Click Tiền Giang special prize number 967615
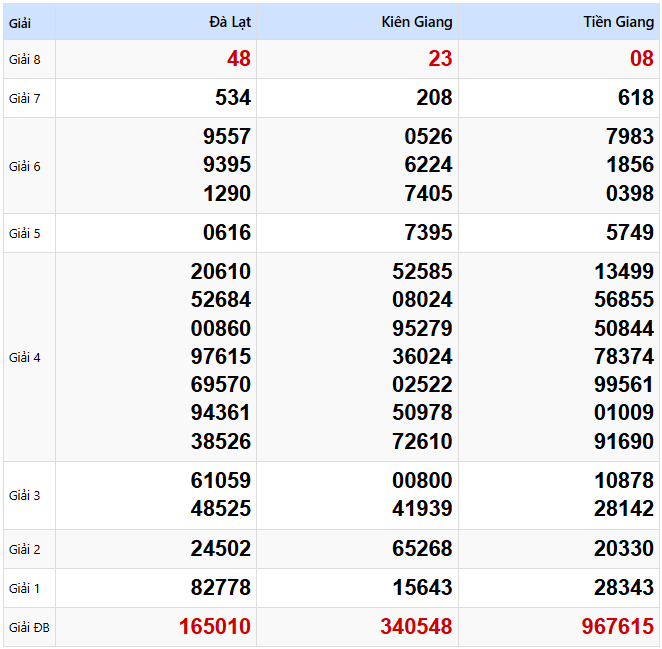Image resolution: width=662 pixels, height=649 pixels. 618,627
